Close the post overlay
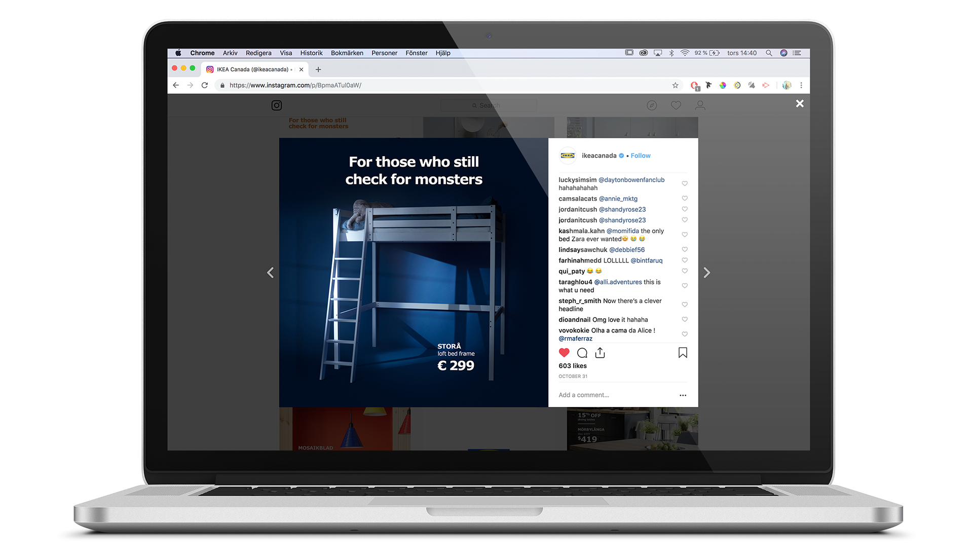This screenshot has height=560, width=973. [800, 103]
